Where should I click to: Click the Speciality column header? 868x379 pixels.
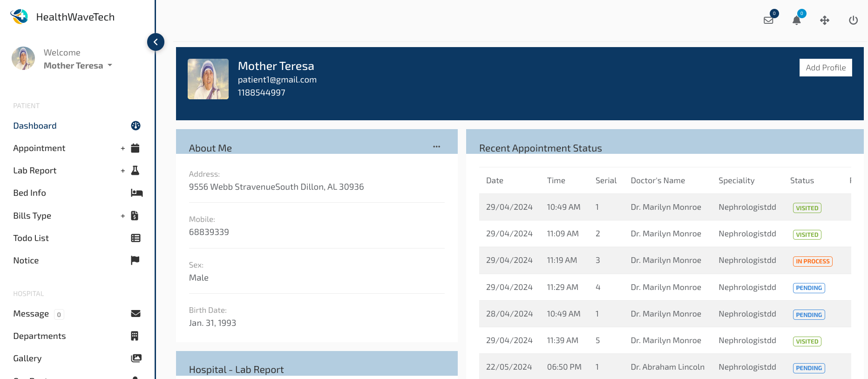pyautogui.click(x=736, y=180)
